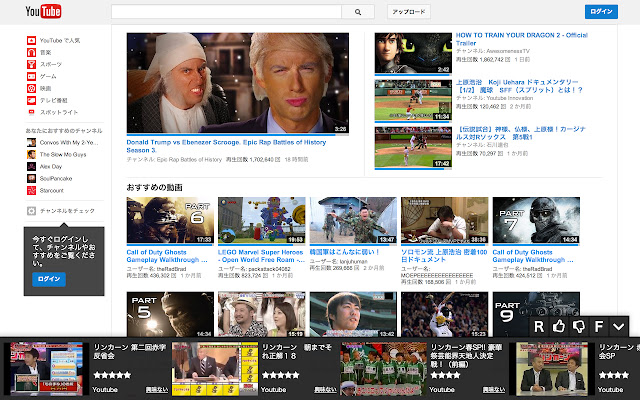Open the Donald Trump vs Ebenezer Scrooge thumbnail
This screenshot has width=640, height=400.
click(238, 84)
